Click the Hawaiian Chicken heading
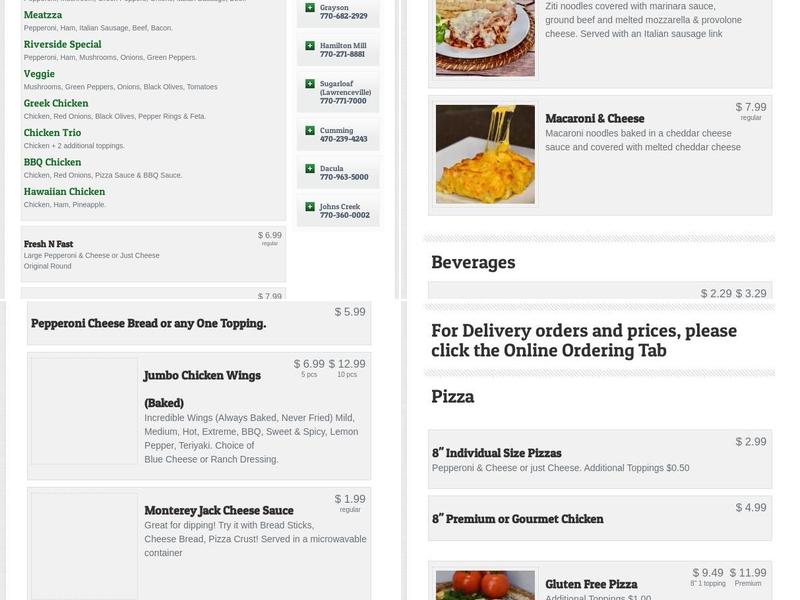 coord(64,192)
